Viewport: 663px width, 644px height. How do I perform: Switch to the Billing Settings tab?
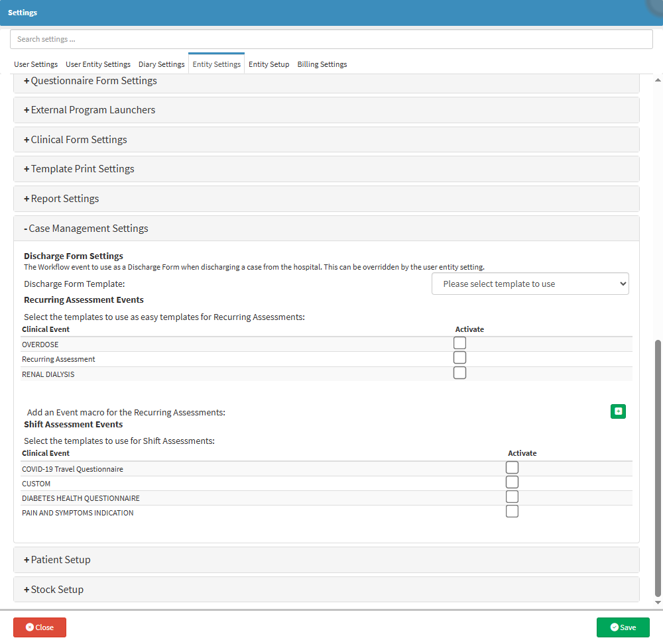click(322, 64)
